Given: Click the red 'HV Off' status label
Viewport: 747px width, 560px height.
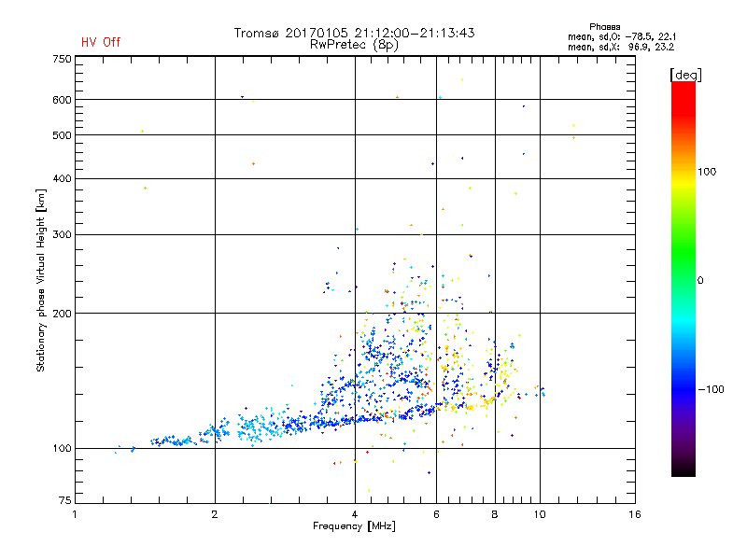Looking at the screenshot, I should [101, 42].
